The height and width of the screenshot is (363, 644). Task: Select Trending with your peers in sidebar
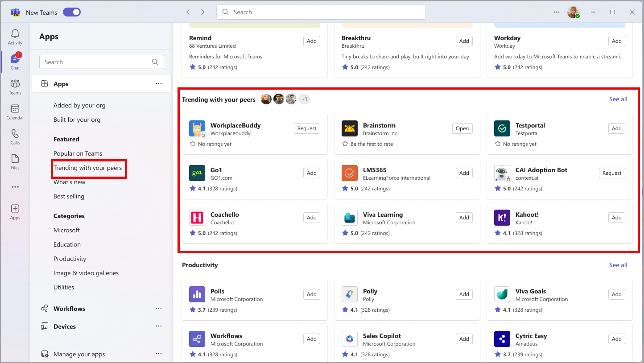pyautogui.click(x=87, y=168)
